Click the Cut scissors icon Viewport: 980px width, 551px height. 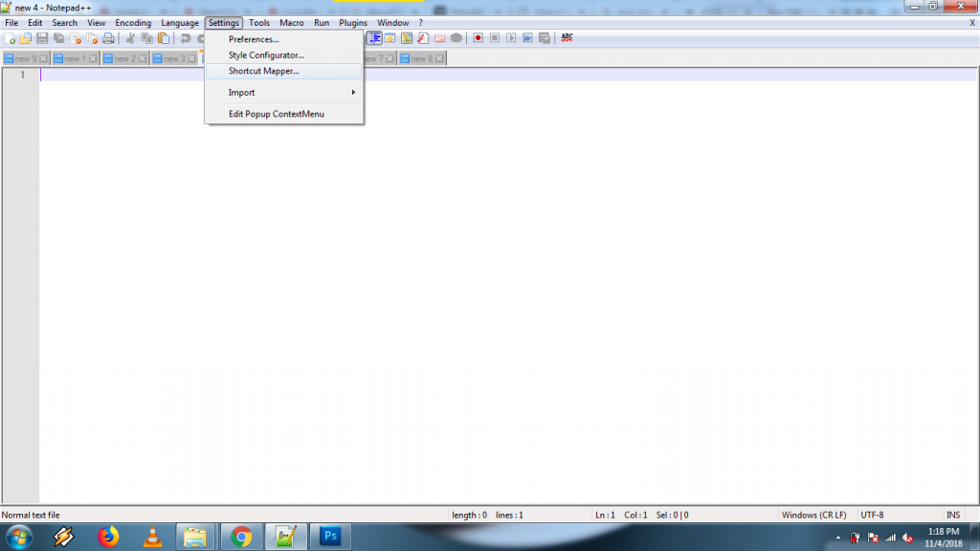130,38
